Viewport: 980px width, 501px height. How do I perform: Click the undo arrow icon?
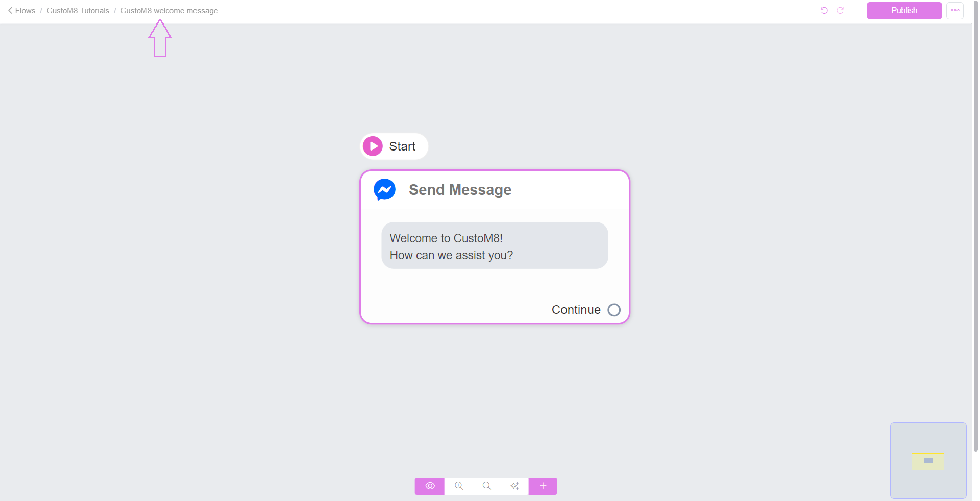click(x=824, y=11)
